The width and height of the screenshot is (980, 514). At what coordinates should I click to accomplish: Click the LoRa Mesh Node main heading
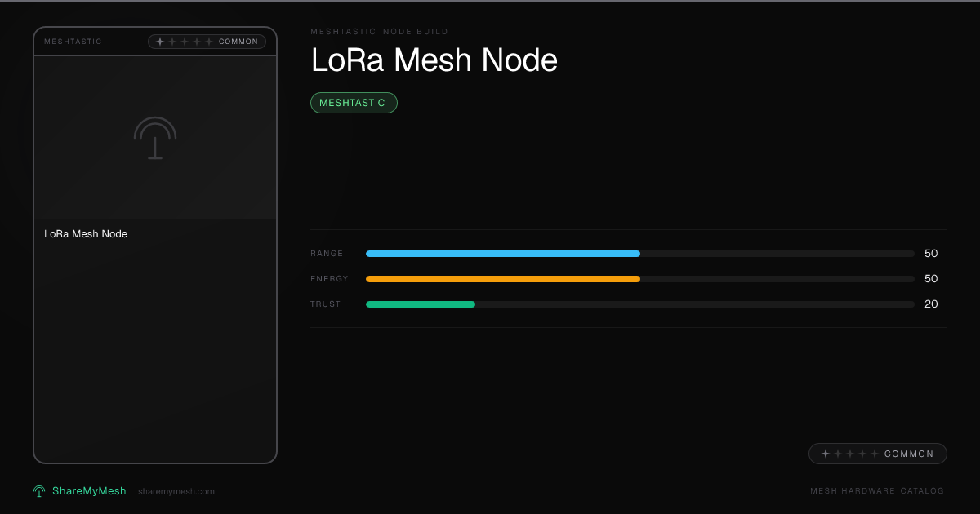(x=434, y=61)
